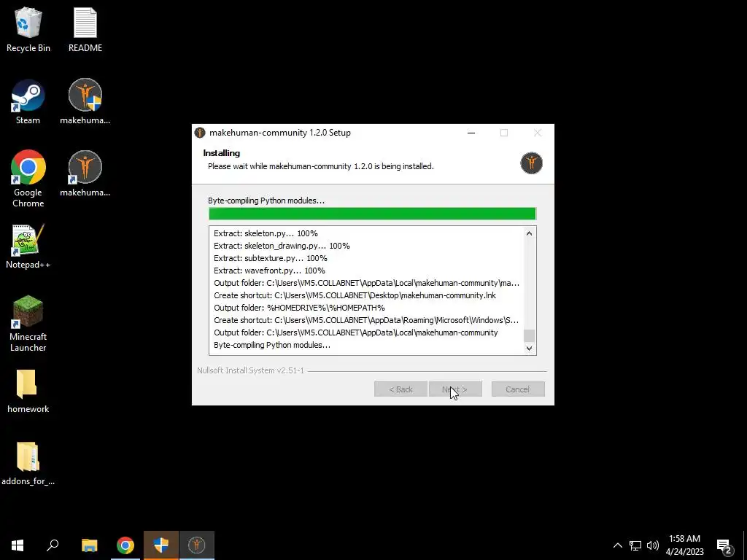Switch to Chrome in the taskbar

click(125, 545)
